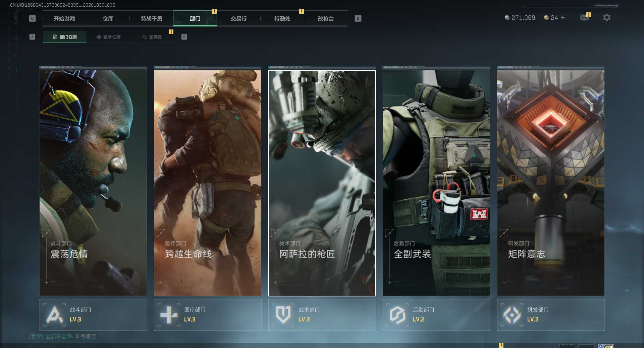Open the 震荡危情 combat mission card

coord(93,183)
